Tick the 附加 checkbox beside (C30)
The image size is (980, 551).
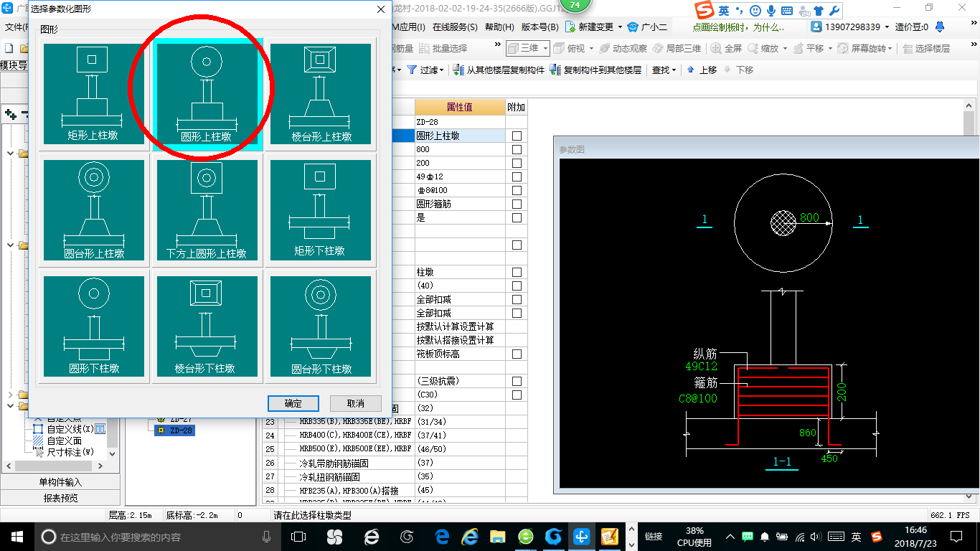517,395
